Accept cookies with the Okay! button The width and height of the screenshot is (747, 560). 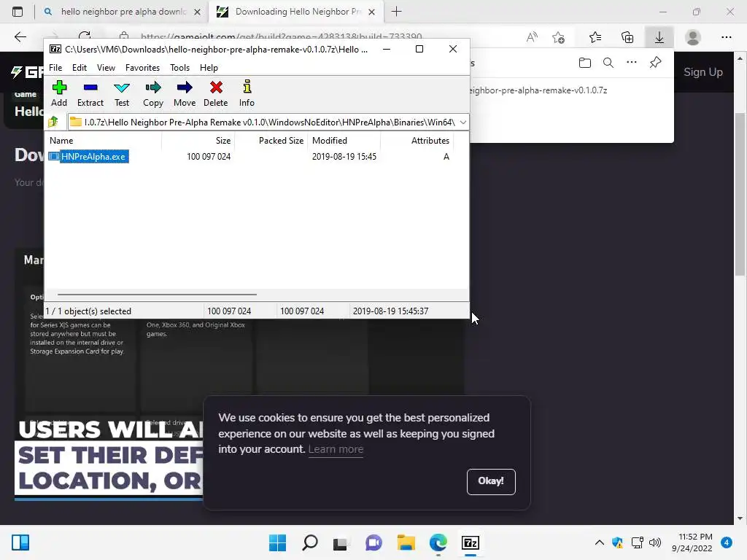pyautogui.click(x=491, y=481)
